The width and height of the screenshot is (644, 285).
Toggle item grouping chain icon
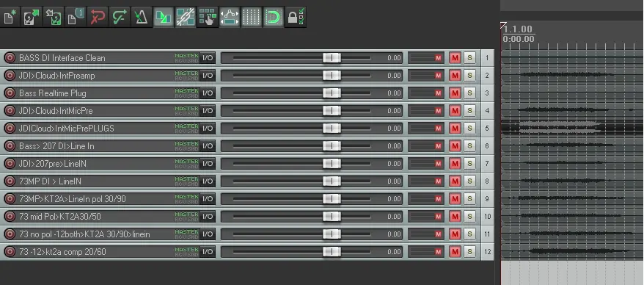(x=186, y=18)
